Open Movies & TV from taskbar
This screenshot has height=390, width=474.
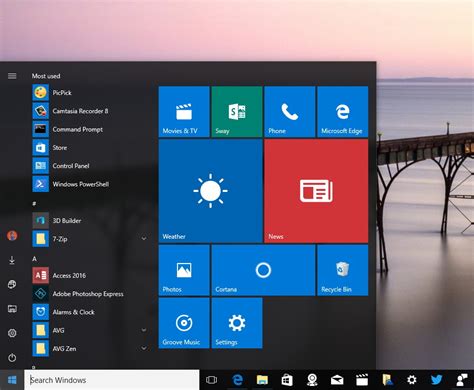coord(362,380)
